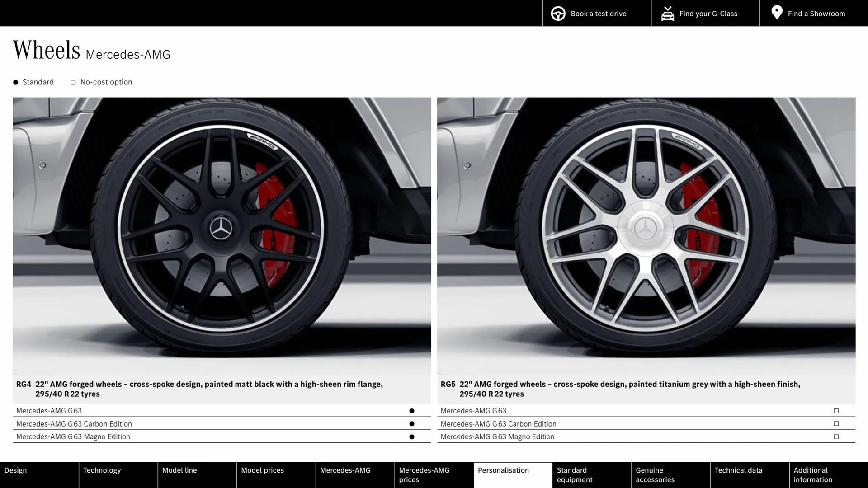868x488 pixels.
Task: Click the No-cost option legend square
Action: (73, 82)
